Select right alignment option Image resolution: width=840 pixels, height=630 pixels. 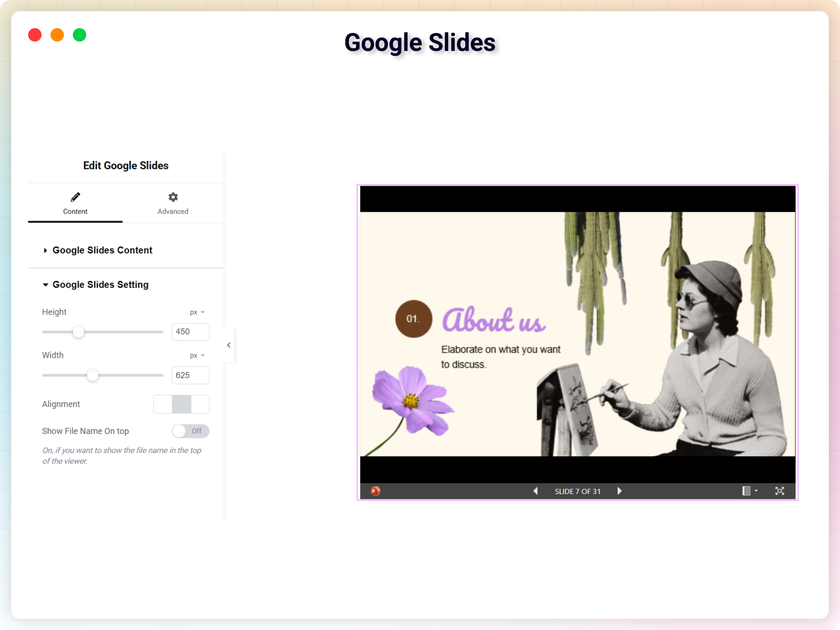point(200,404)
